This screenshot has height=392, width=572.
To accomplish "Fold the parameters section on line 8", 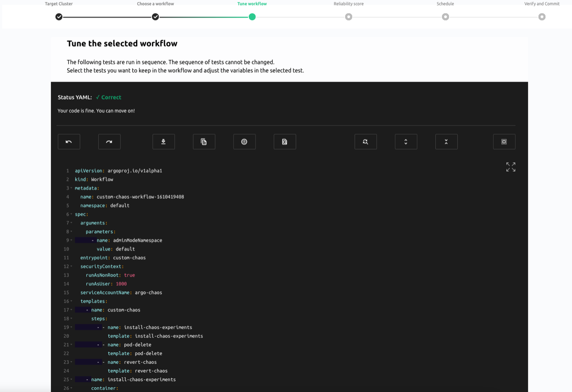I will pos(71,232).
